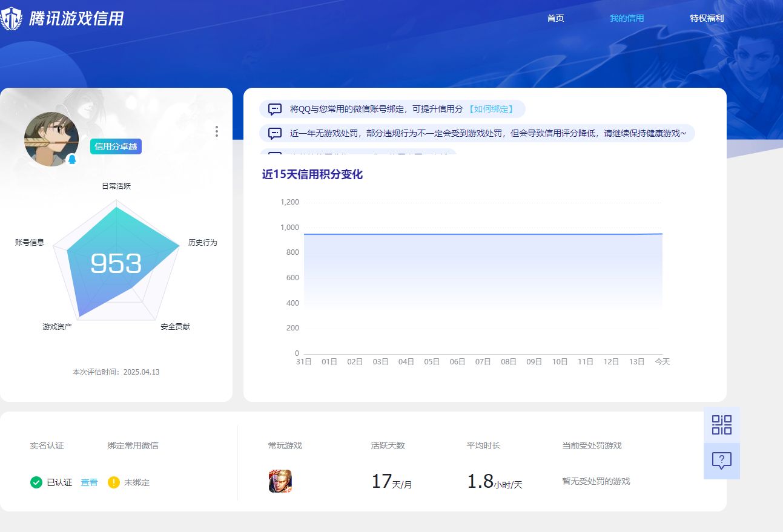Click the 【如何绑定】 link

[491, 110]
